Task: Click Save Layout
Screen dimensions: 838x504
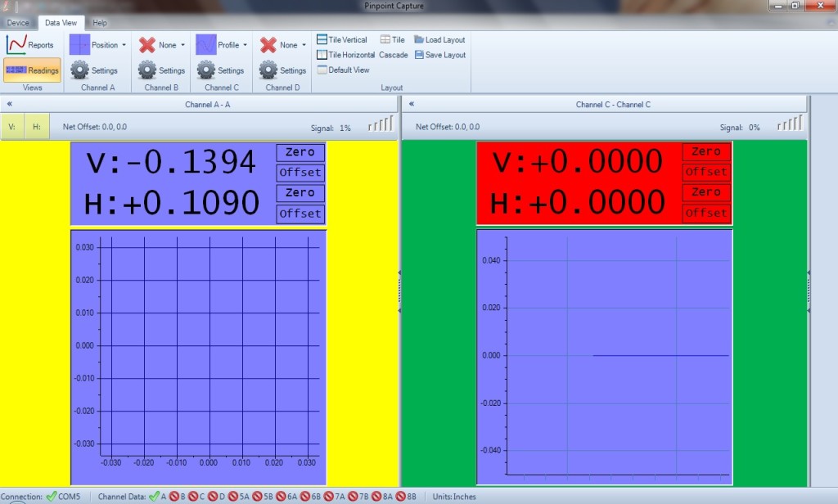Action: pyautogui.click(x=439, y=55)
